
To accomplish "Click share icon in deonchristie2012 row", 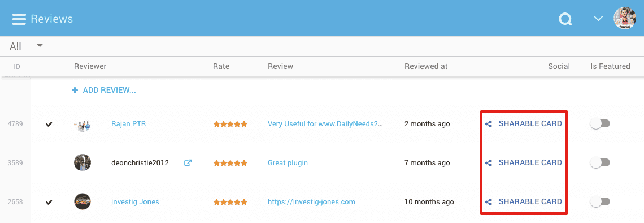I will pyautogui.click(x=488, y=163).
